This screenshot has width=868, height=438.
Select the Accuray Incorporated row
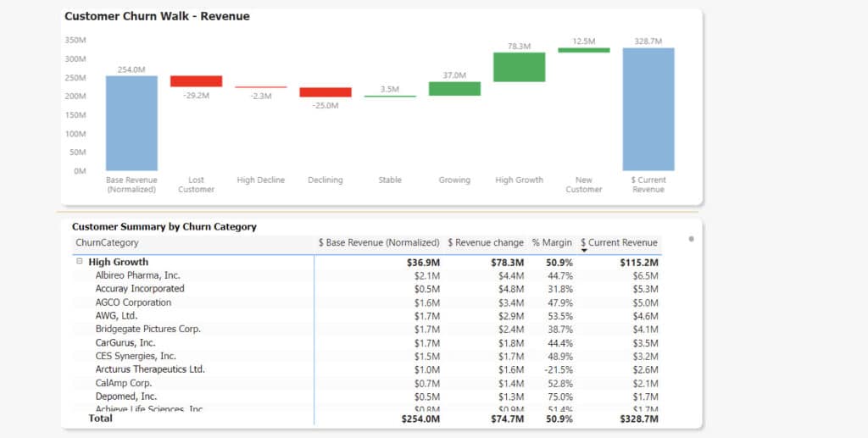[367, 289]
